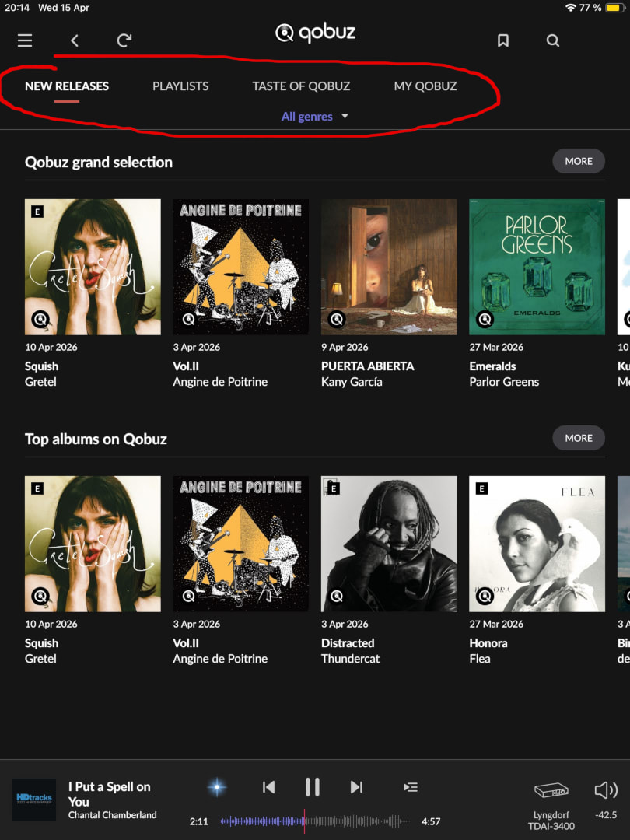Image resolution: width=630 pixels, height=840 pixels.
Task: Go back with the left arrow
Action: tap(75, 40)
